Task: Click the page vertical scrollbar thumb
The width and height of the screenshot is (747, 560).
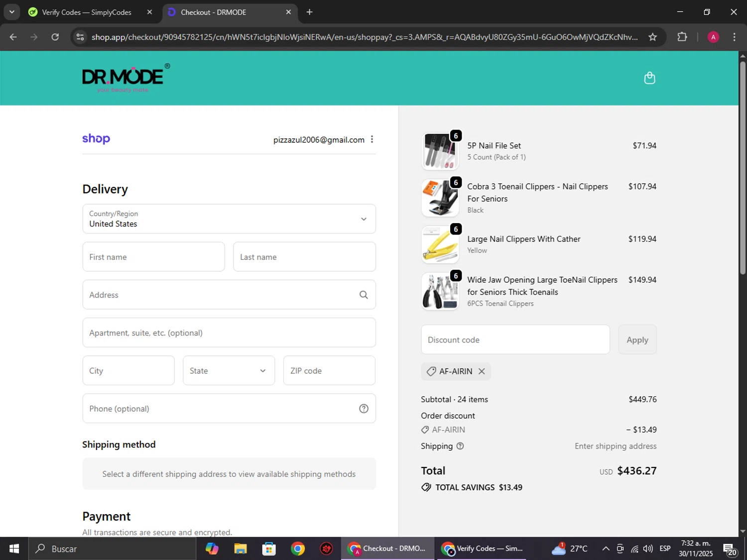Action: 743,167
